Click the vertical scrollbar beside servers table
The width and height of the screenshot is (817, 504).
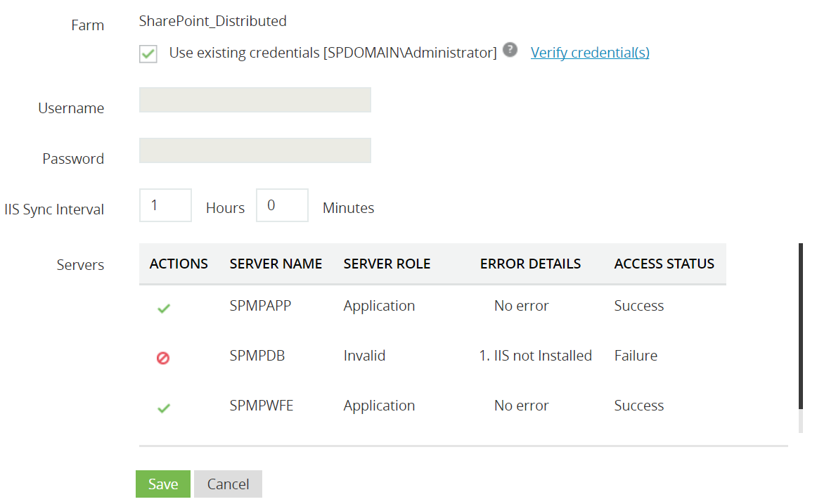pos(800,326)
